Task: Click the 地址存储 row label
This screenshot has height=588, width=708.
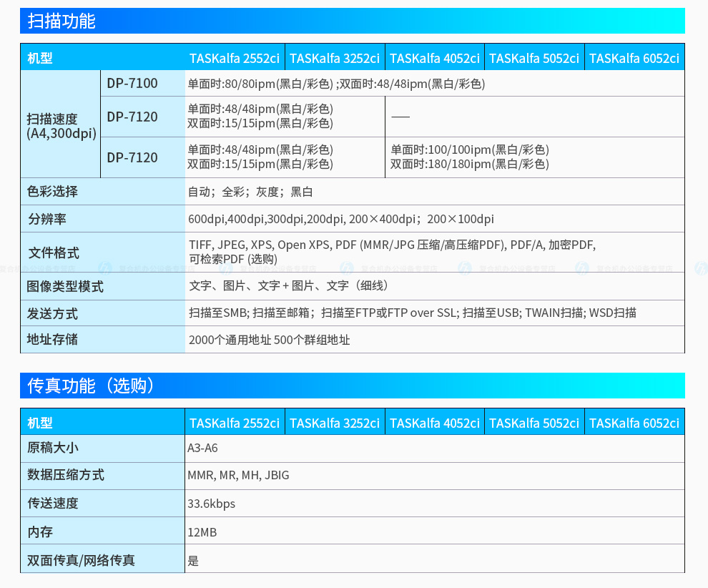Action: [x=52, y=340]
